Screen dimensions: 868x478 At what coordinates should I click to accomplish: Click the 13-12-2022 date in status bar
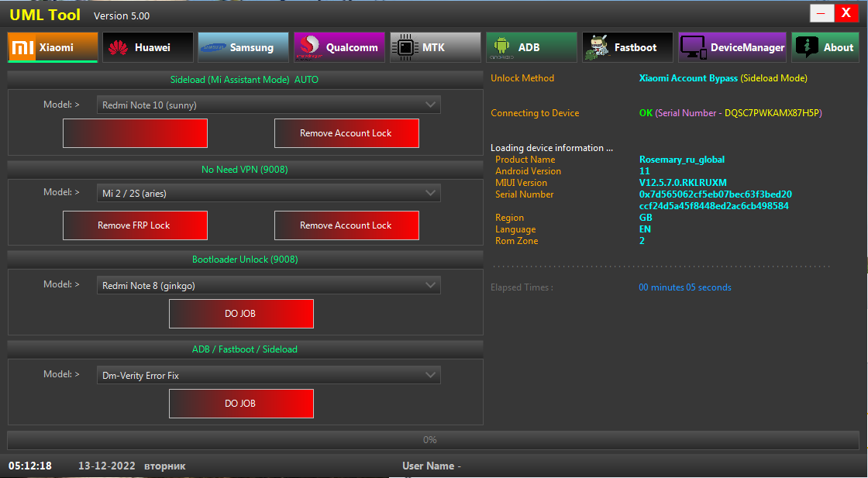(x=106, y=466)
